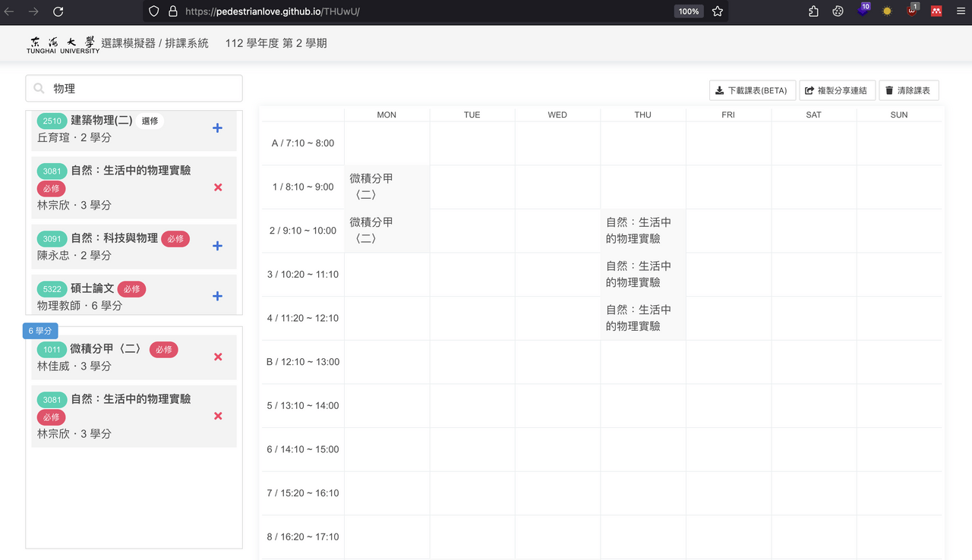This screenshot has width=972, height=560.
Task: Remove 微積分甲〈二〉 from selected courses
Action: coord(218,357)
